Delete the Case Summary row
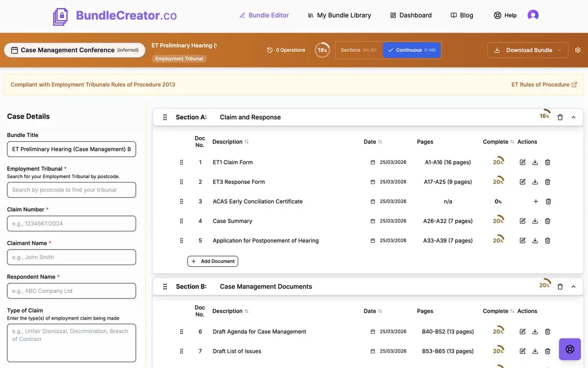Screen dimensions: 588x368 pyautogui.click(x=548, y=221)
